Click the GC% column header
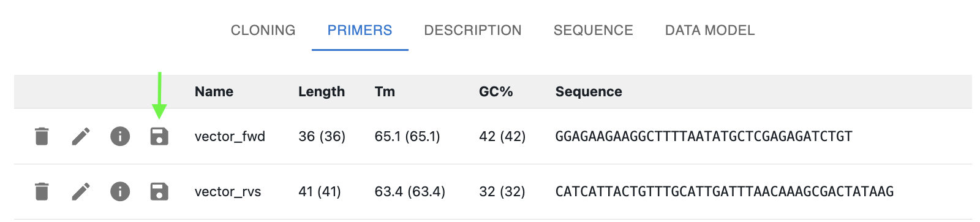 coord(496,91)
